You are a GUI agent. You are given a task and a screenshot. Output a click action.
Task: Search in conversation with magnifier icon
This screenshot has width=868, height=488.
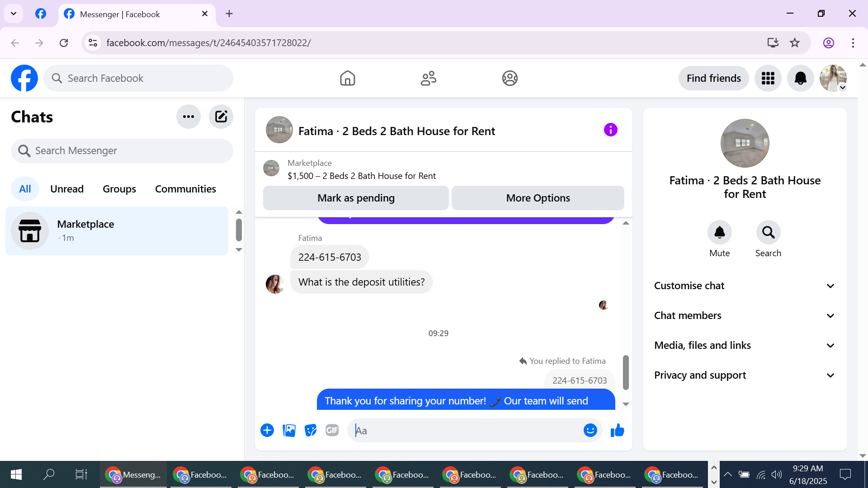(x=768, y=232)
